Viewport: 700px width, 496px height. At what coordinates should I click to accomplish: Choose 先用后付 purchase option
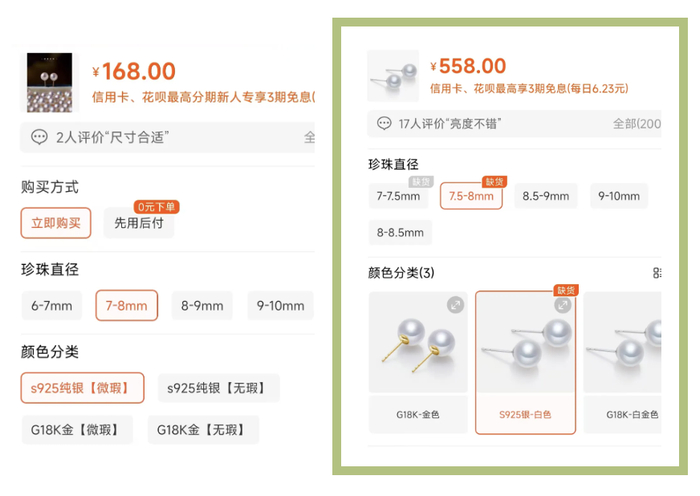139,223
